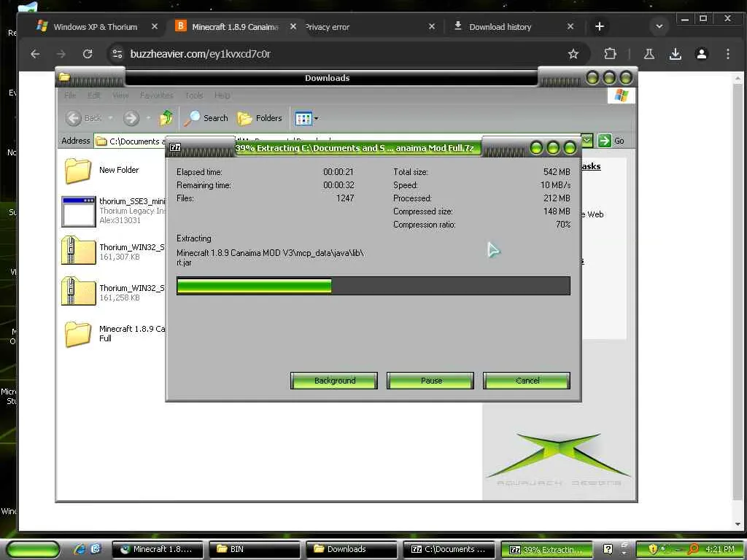Close the Windows XP & Thorium tab
The width and height of the screenshot is (747, 560).
click(155, 27)
